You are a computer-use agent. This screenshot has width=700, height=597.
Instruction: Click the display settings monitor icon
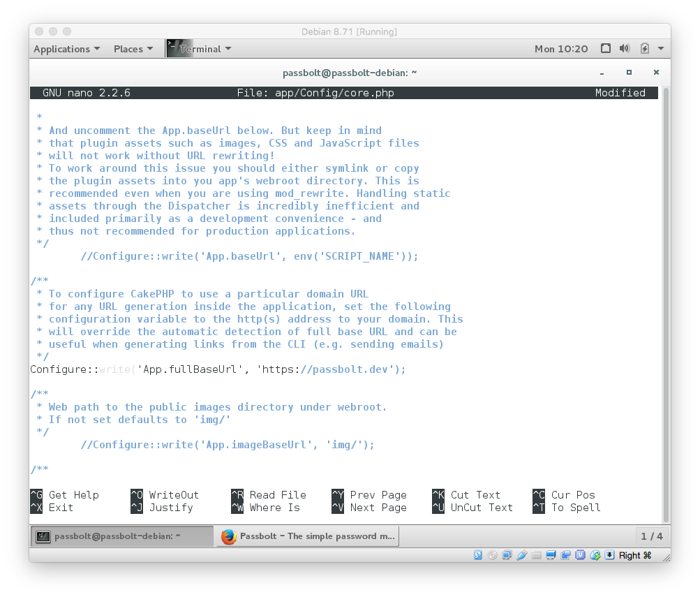pyautogui.click(x=551, y=555)
